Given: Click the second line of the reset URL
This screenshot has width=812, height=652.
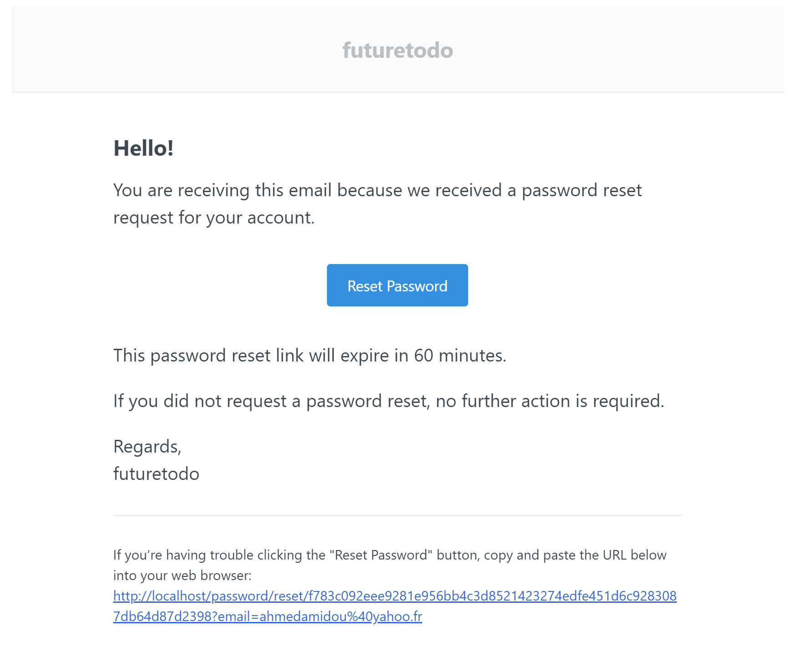Looking at the screenshot, I should click(x=267, y=617).
